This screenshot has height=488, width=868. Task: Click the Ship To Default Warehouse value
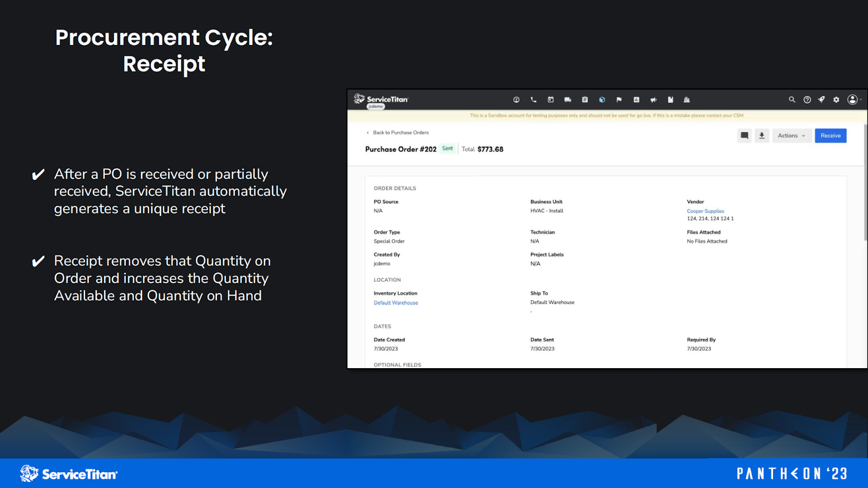point(552,303)
